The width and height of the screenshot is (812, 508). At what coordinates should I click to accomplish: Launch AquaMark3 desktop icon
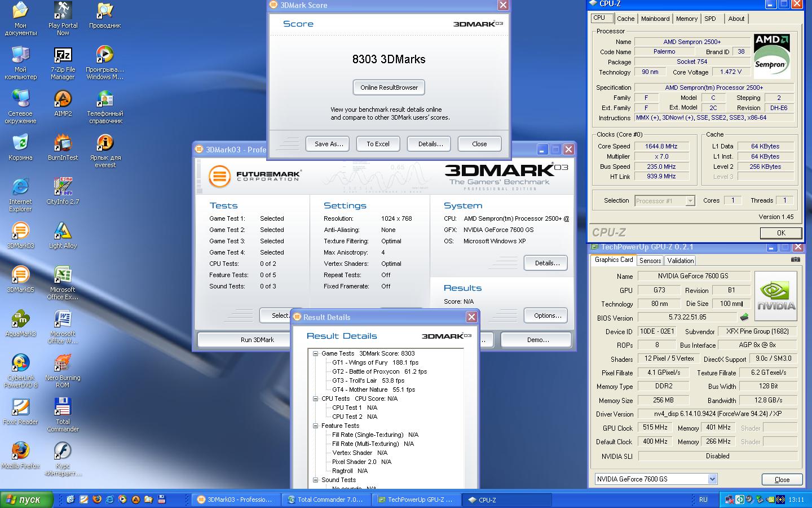click(x=20, y=323)
